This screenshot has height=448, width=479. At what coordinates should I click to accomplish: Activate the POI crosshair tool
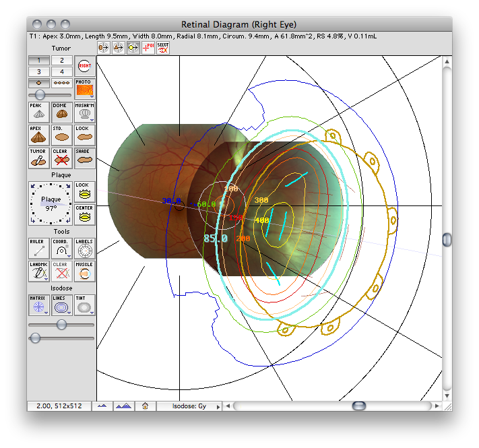[x=148, y=48]
